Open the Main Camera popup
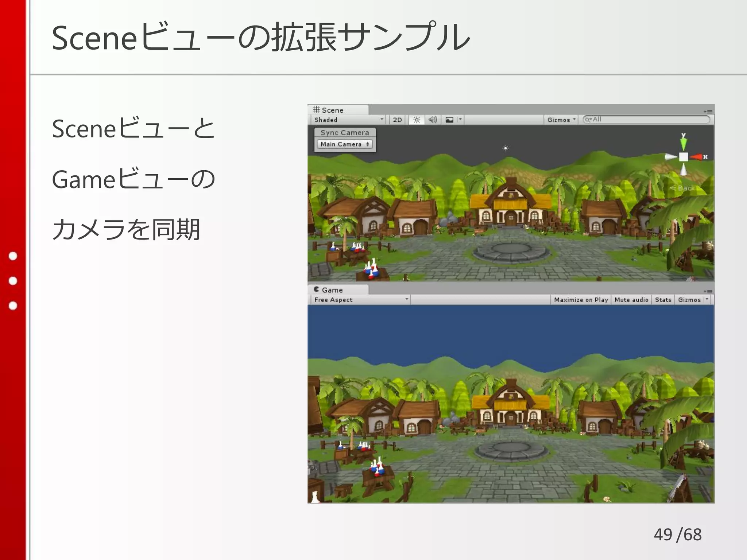Image resolution: width=747 pixels, height=560 pixels. click(x=345, y=144)
